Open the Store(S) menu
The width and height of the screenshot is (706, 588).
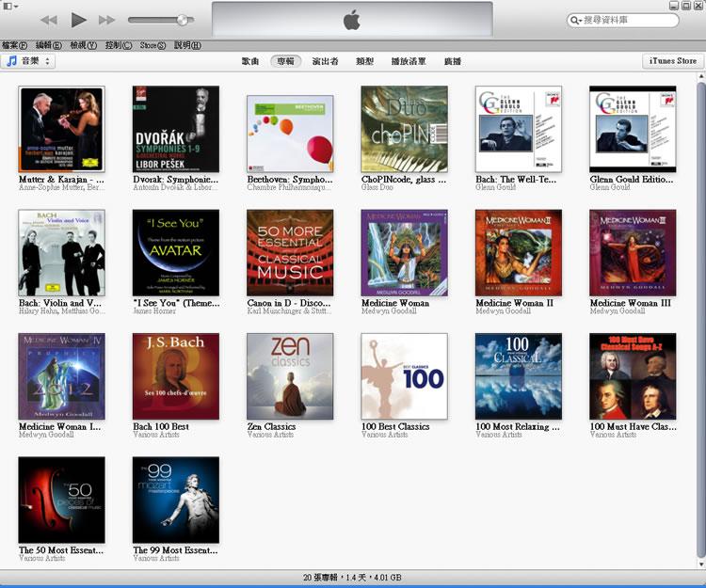coord(152,45)
